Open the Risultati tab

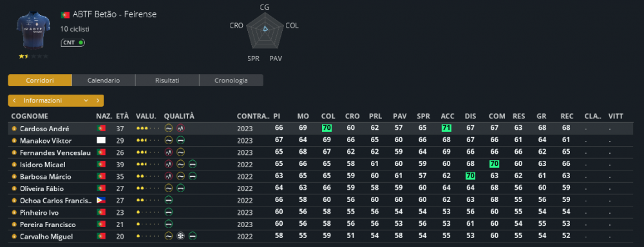coord(167,80)
